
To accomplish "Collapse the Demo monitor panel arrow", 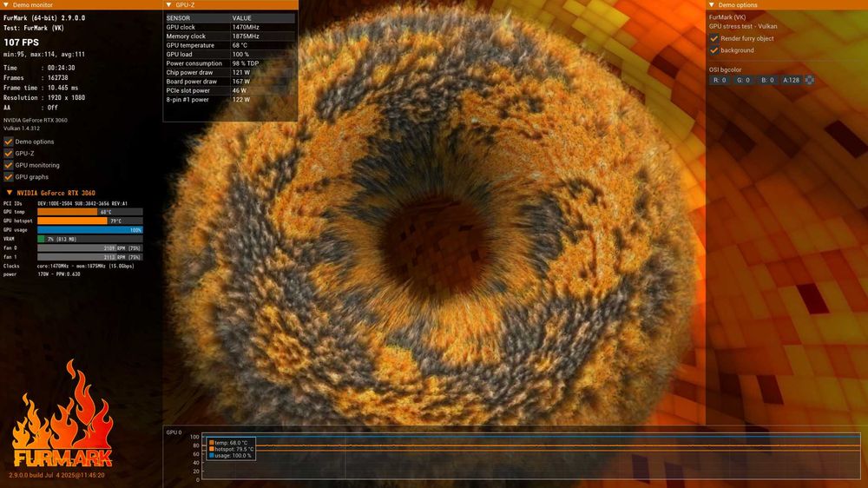I will click(x=6, y=4).
